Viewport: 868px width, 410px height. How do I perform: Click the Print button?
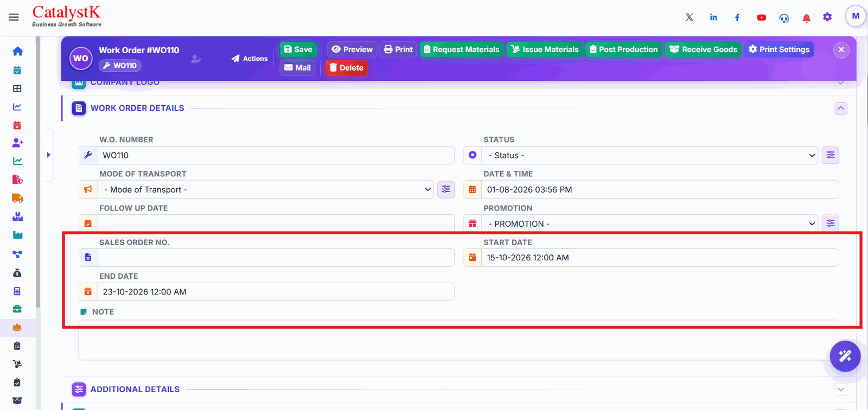pos(398,49)
